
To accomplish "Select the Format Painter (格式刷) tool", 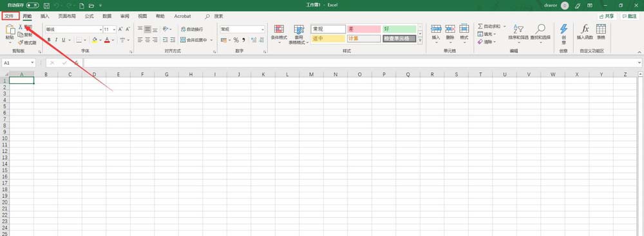I will click(x=27, y=43).
